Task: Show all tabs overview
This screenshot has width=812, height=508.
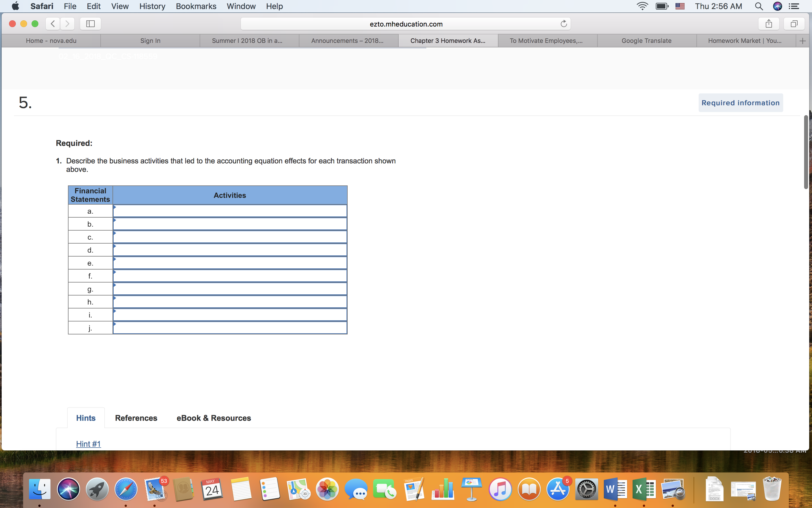Action: tap(794, 23)
